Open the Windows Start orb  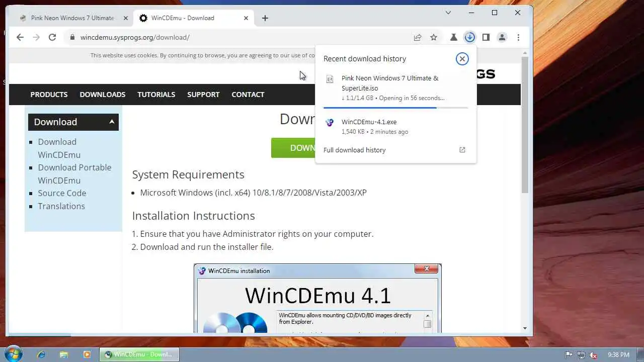13,354
